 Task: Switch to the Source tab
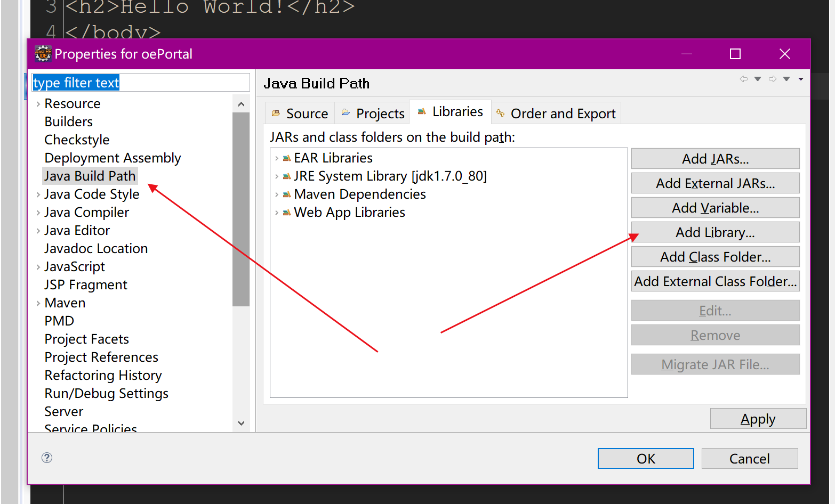click(300, 113)
